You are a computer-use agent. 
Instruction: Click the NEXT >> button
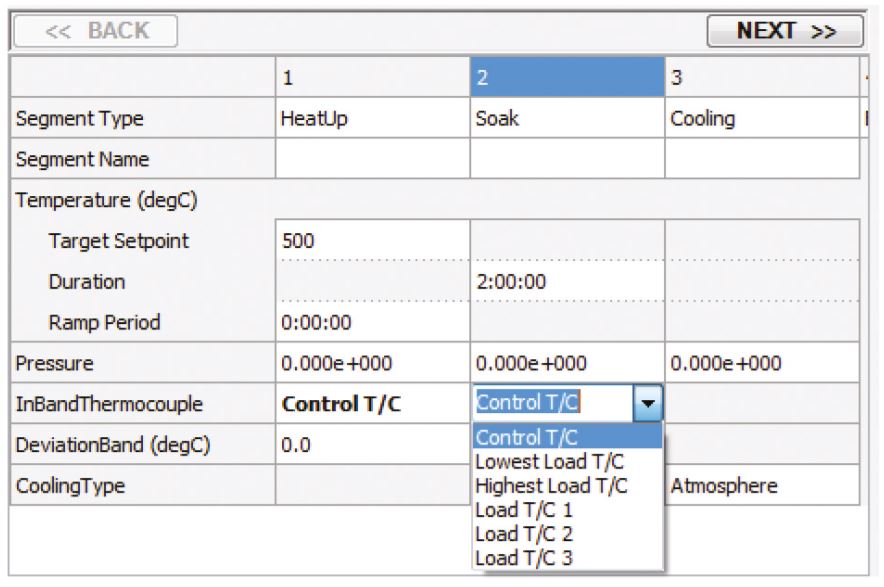[785, 31]
